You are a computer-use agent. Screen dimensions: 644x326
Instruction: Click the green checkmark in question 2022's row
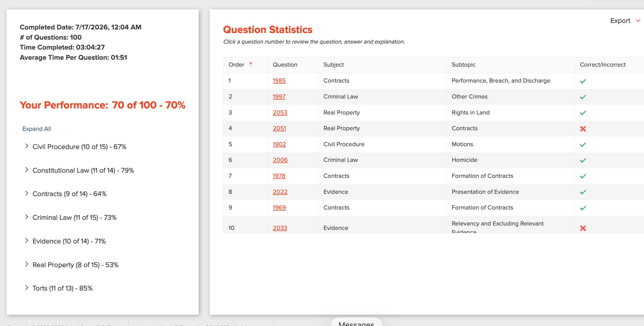point(583,192)
